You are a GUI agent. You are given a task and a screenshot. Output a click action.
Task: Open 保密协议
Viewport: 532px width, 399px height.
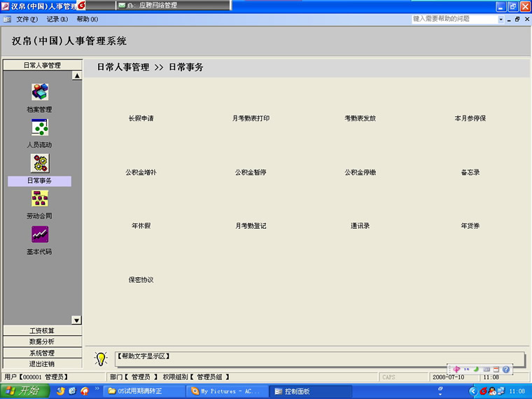coord(141,279)
